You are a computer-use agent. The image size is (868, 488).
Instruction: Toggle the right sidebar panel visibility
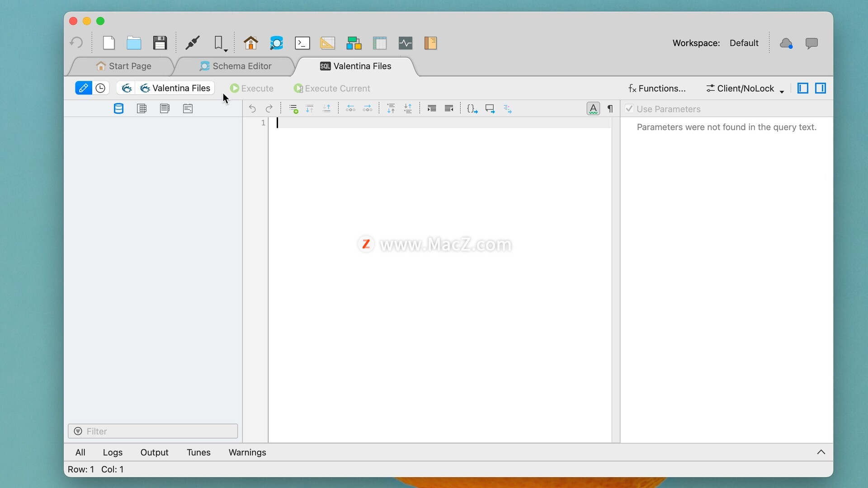coord(821,88)
